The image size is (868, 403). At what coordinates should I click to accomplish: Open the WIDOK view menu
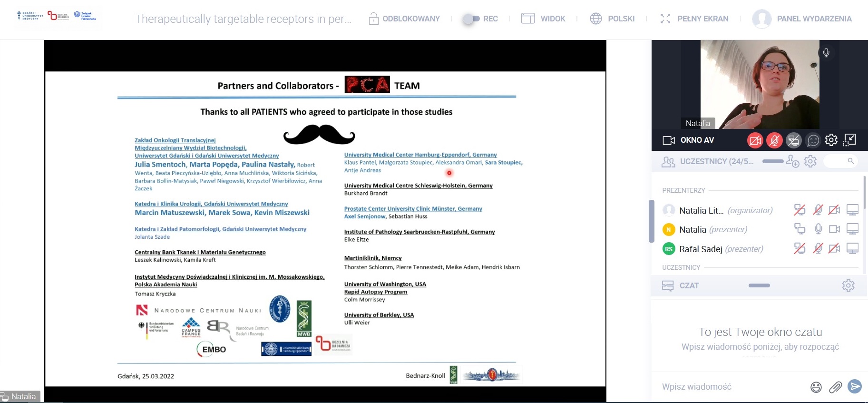[x=544, y=19]
